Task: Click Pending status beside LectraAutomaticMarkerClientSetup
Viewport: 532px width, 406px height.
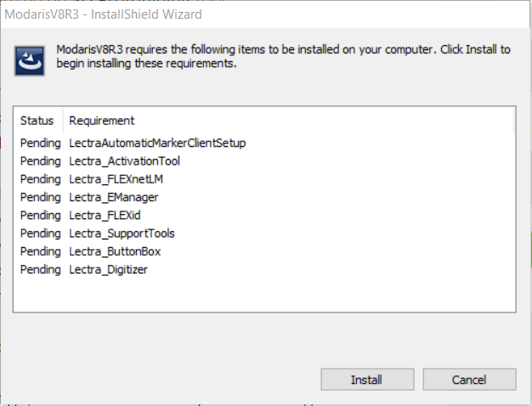Action: (x=41, y=144)
